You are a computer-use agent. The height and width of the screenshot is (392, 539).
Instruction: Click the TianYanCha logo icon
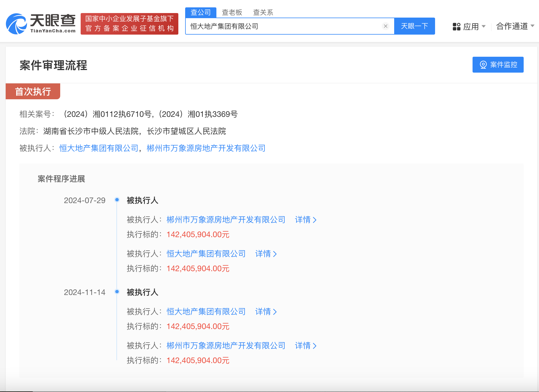[16, 24]
